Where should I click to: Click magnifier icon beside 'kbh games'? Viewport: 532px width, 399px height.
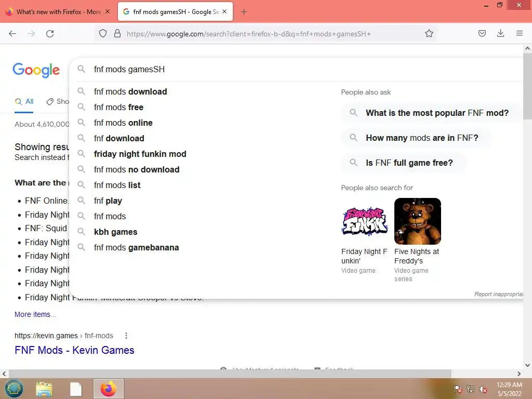click(81, 231)
